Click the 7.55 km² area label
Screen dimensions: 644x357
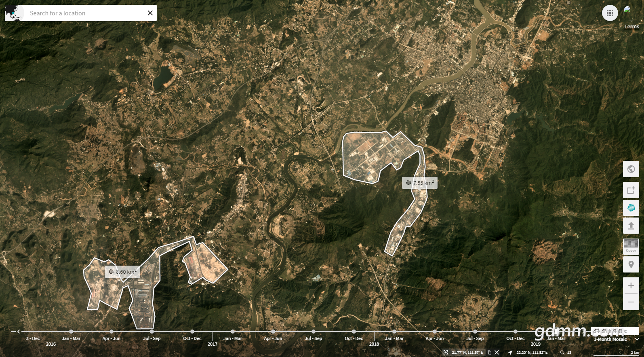pos(420,183)
